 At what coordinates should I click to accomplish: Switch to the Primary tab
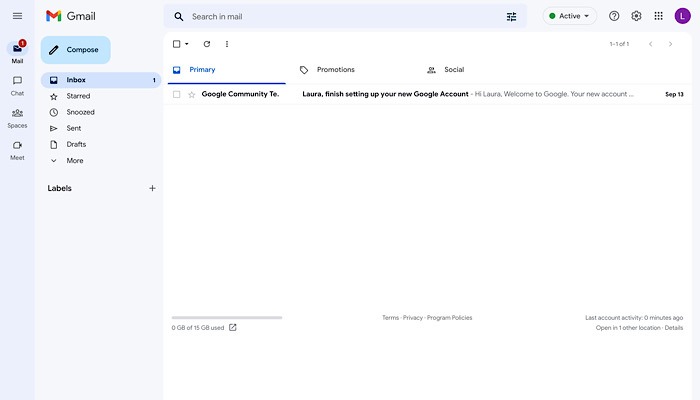click(x=227, y=70)
